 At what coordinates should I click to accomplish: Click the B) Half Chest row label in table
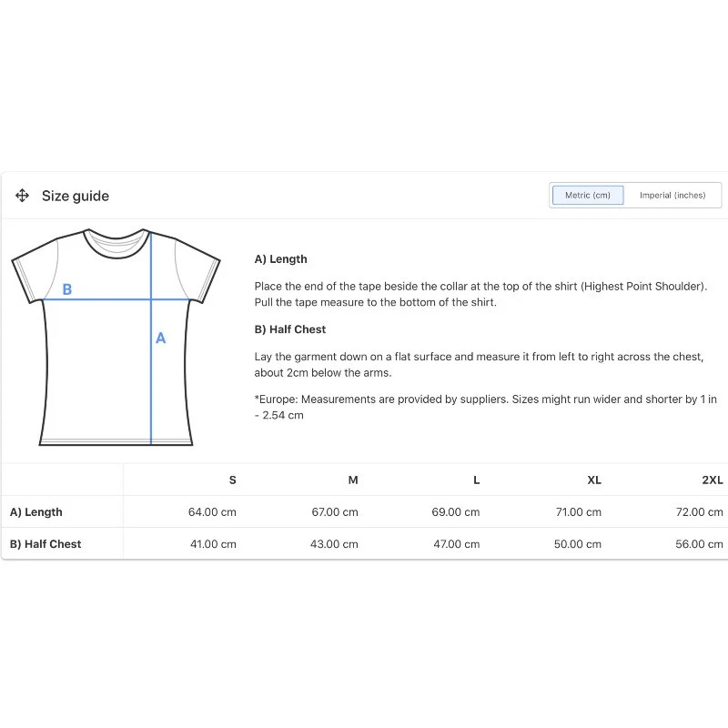[45, 543]
